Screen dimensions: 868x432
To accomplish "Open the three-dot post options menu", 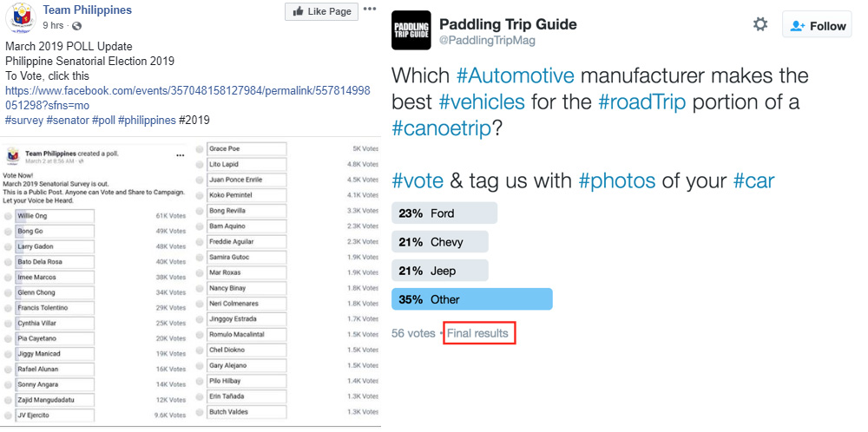I will (370, 10).
